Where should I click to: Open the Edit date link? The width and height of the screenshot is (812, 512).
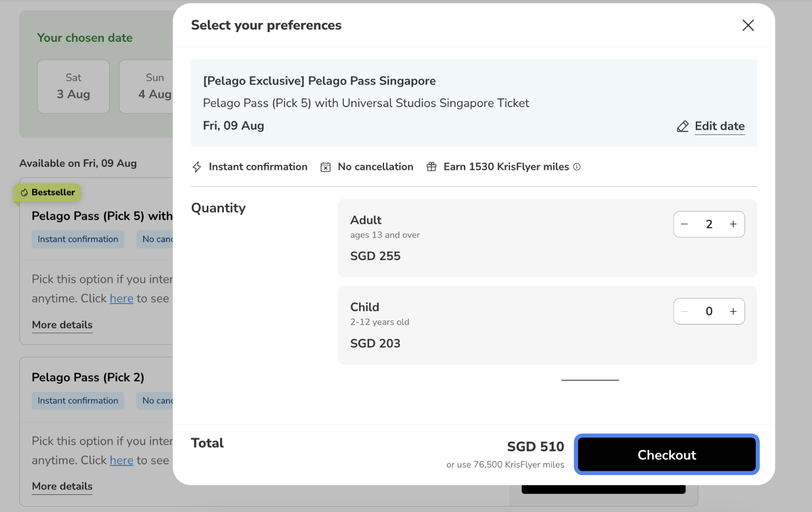coord(719,126)
